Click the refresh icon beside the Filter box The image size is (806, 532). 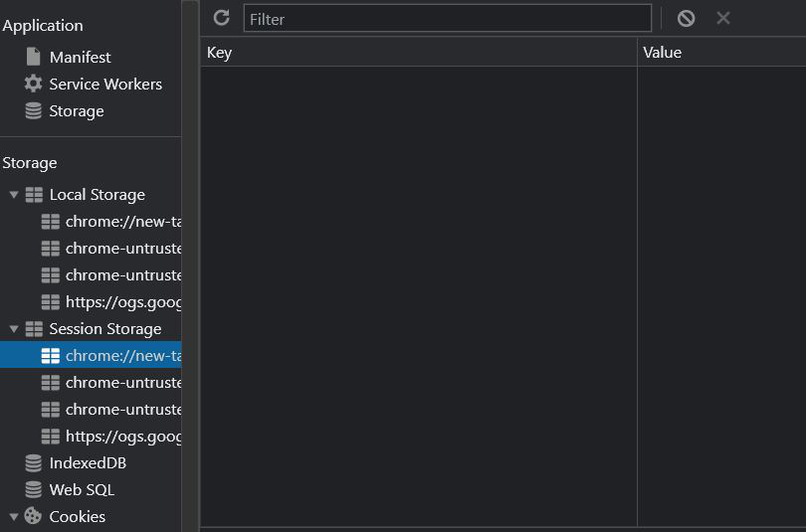pos(221,18)
